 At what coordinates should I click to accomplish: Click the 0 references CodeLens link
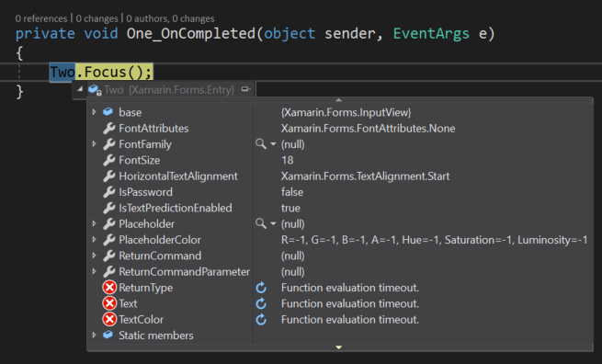click(41, 18)
